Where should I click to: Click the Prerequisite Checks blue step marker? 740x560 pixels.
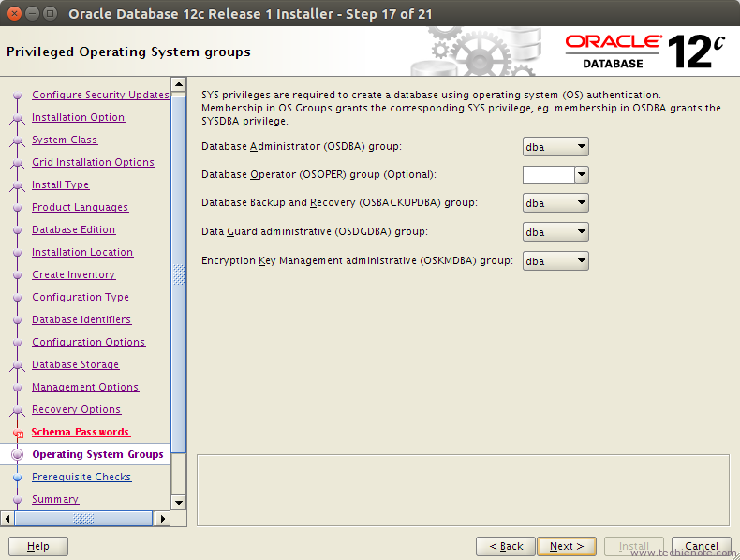click(18, 478)
